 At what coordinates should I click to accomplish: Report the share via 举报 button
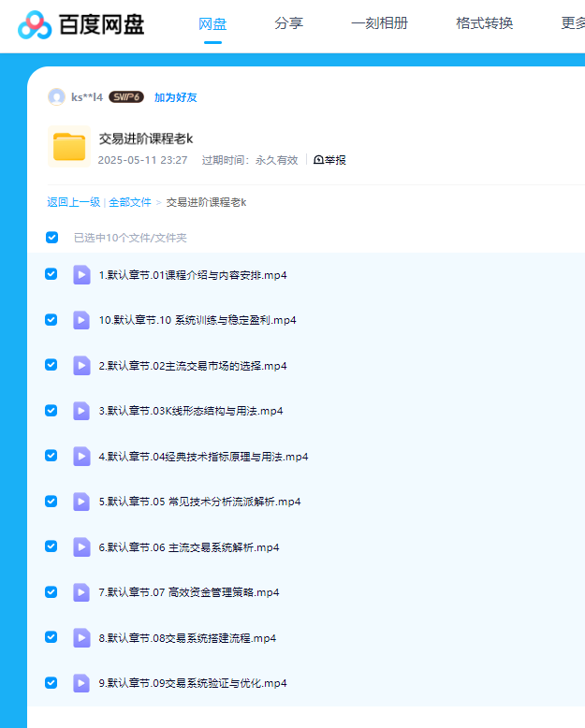coord(329,160)
